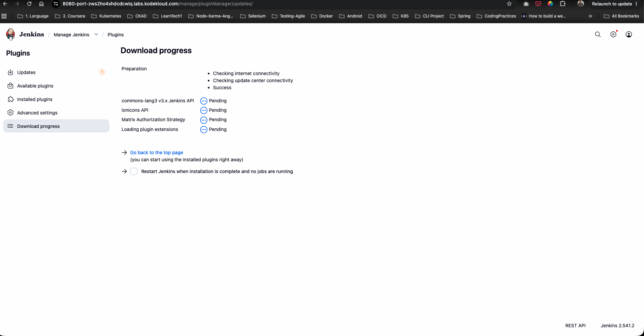This screenshot has width=644, height=336.
Task: Click the Updates sidebar download icon
Action: tap(10, 72)
